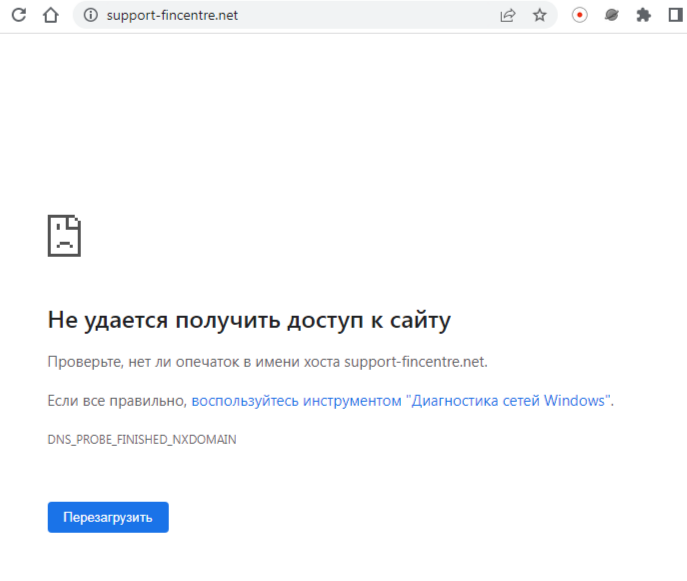Image resolution: width=687 pixels, height=581 pixels.
Task: Open the red dot recorder extension
Action: [x=580, y=15]
